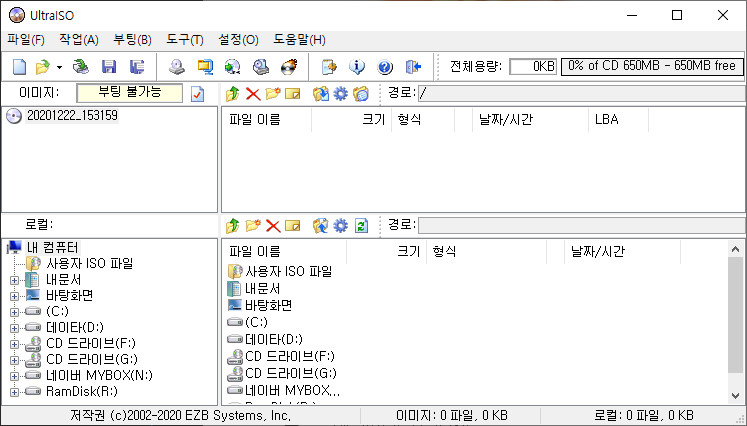The width and height of the screenshot is (747, 426).
Task: Click the Open CD/DVD toolbar icon
Action: tap(81, 67)
